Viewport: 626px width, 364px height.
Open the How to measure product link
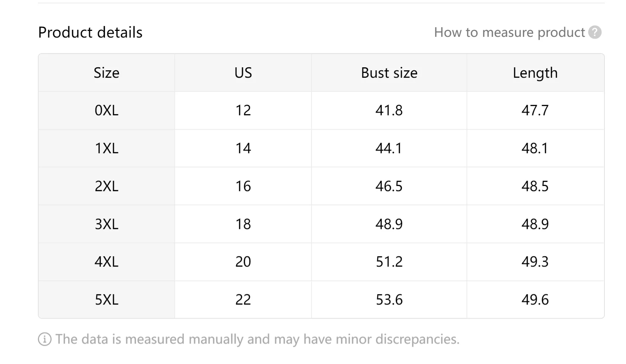click(x=509, y=32)
